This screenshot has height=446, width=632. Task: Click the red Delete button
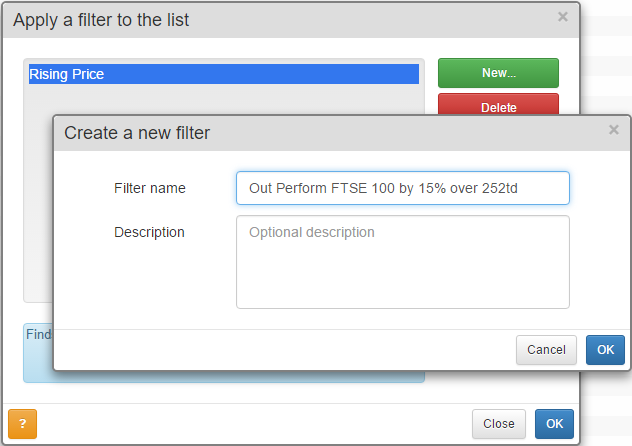pyautogui.click(x=498, y=104)
